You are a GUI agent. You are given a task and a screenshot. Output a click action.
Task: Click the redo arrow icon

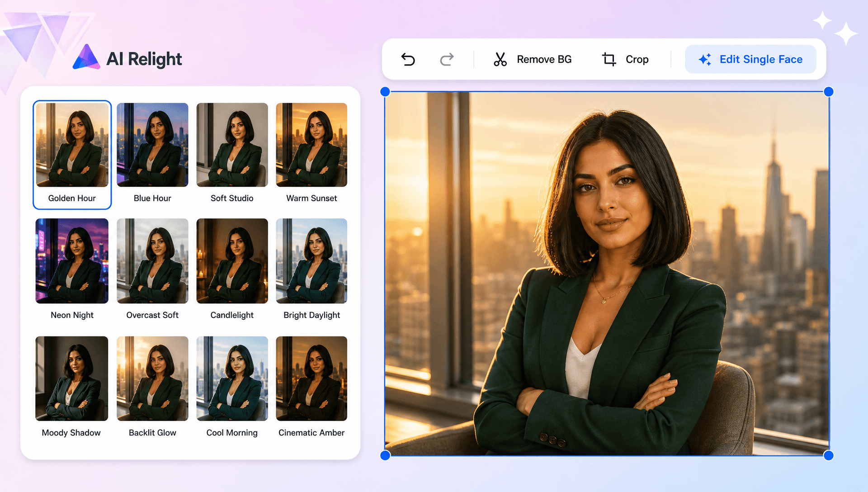[x=447, y=59]
